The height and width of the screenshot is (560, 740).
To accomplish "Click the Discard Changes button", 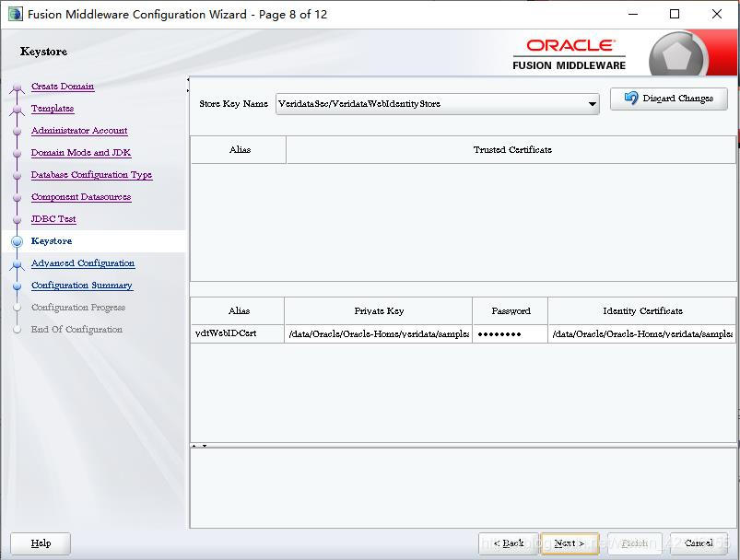I will [669, 99].
